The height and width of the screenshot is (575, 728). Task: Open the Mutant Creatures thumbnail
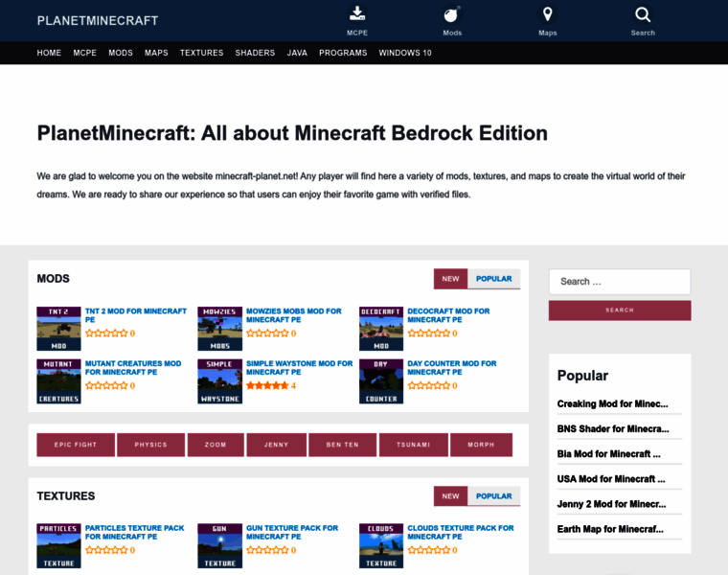(58, 381)
